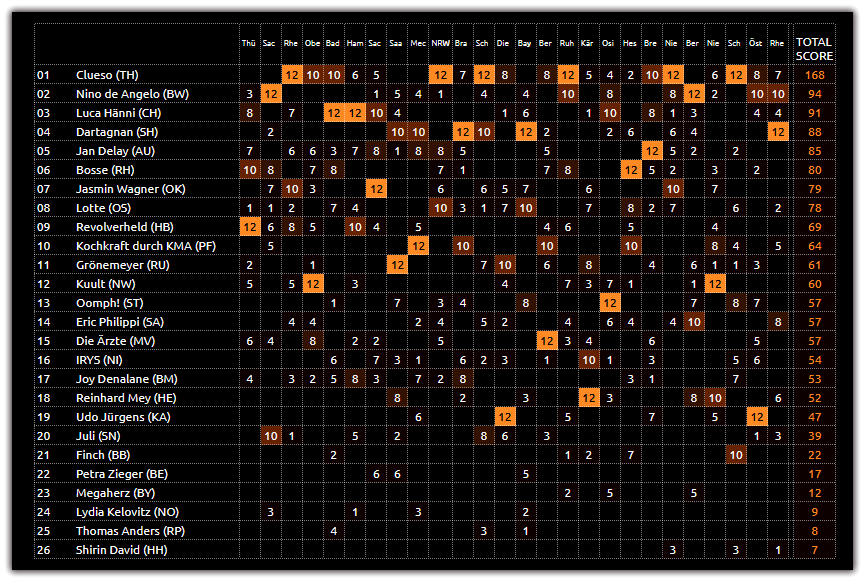The height and width of the screenshot is (581, 864).
Task: Click the Bra column header
Action: click(461, 43)
